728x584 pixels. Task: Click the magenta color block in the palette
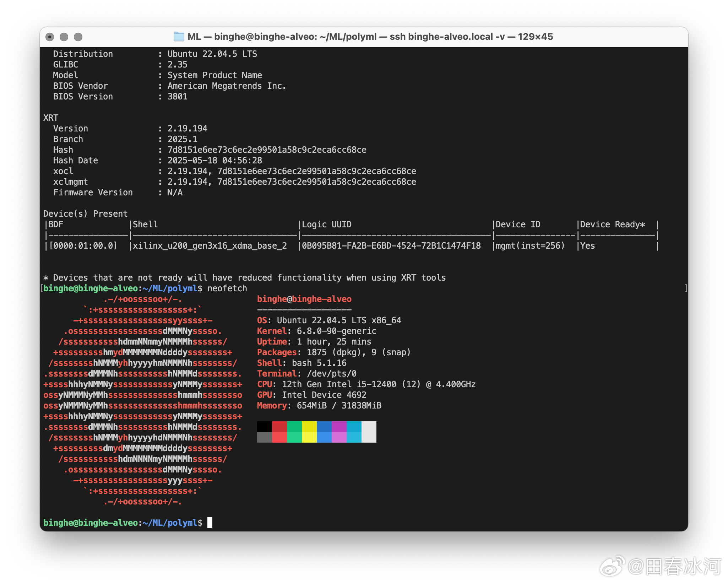click(x=339, y=427)
